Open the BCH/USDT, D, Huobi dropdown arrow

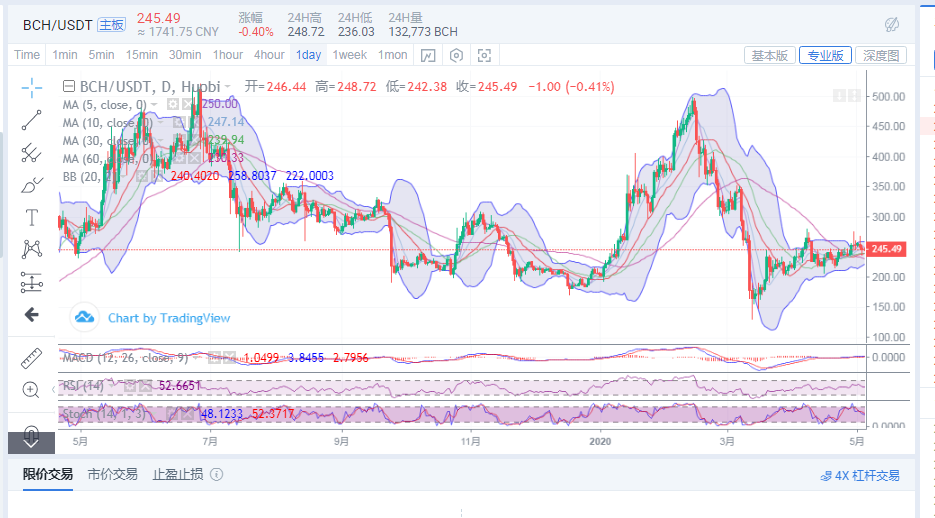[227, 87]
